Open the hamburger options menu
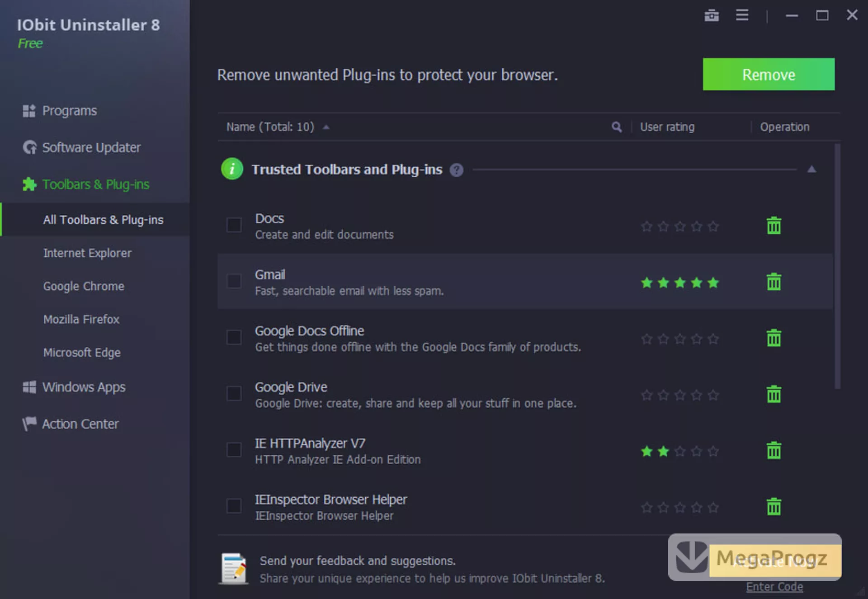The height and width of the screenshot is (599, 868). [x=742, y=15]
